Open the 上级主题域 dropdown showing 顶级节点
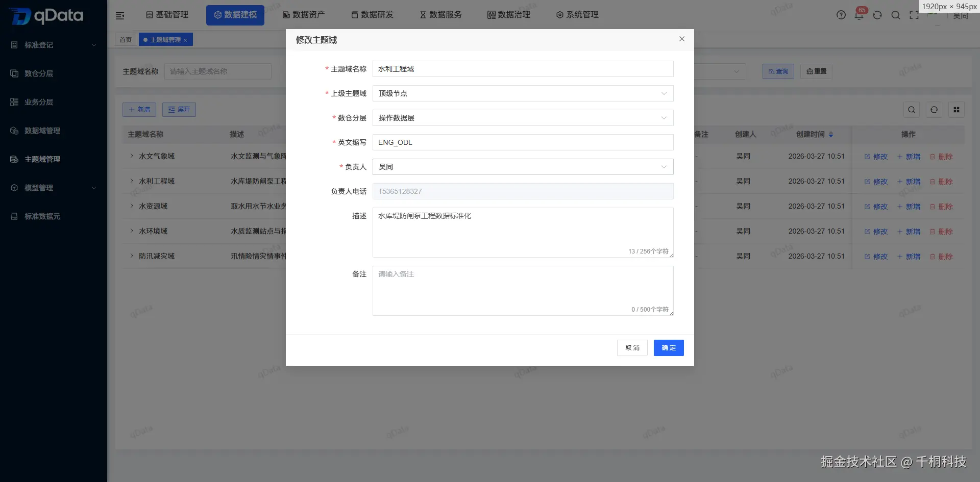Viewport: 980px width, 482px height. [523, 93]
